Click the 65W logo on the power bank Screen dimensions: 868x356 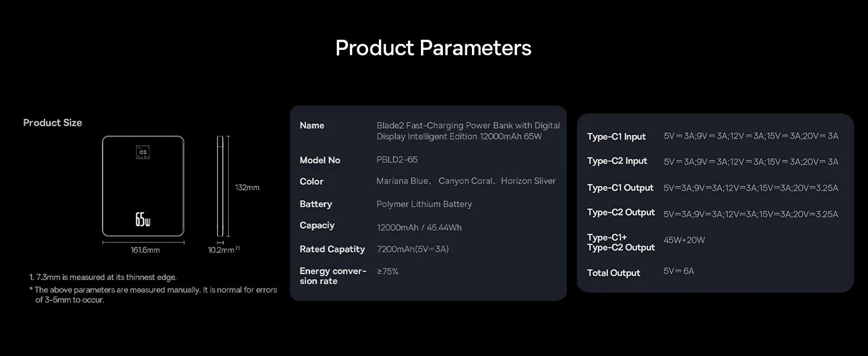pyautogui.click(x=143, y=219)
